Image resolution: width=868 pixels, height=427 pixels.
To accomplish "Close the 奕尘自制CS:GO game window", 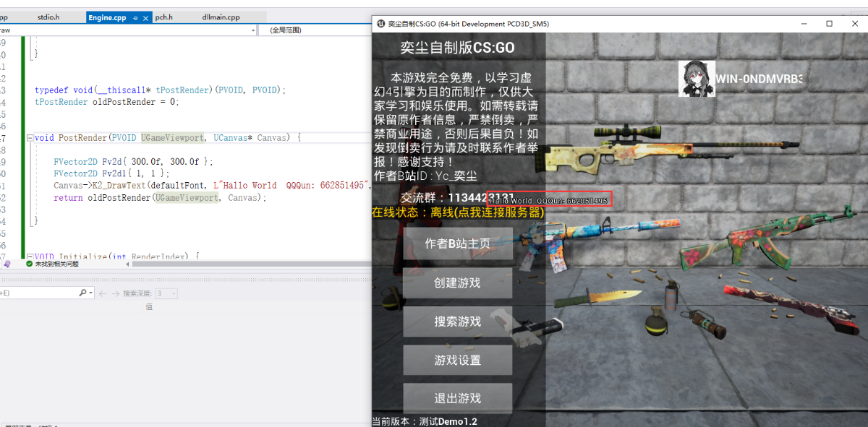I will (x=854, y=24).
